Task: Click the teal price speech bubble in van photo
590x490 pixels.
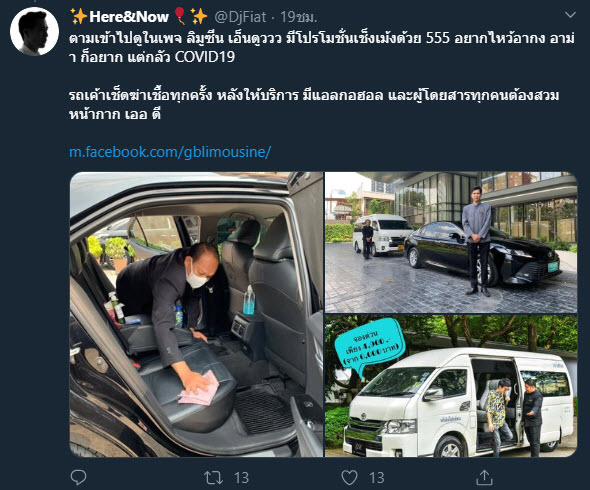Action: click(x=369, y=346)
